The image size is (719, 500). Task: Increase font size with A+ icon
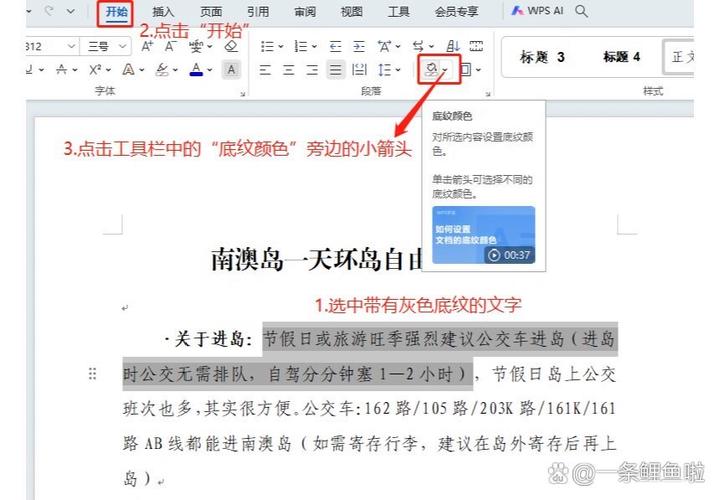coord(147,46)
